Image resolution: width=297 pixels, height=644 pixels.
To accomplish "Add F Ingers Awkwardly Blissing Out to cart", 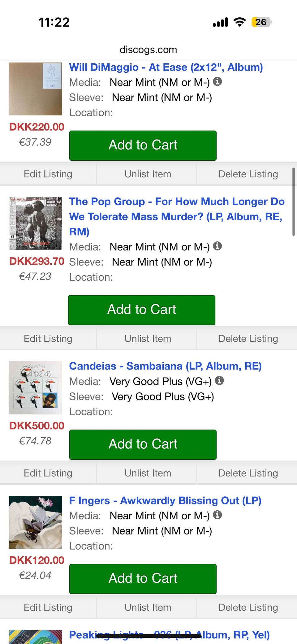I will point(143,579).
